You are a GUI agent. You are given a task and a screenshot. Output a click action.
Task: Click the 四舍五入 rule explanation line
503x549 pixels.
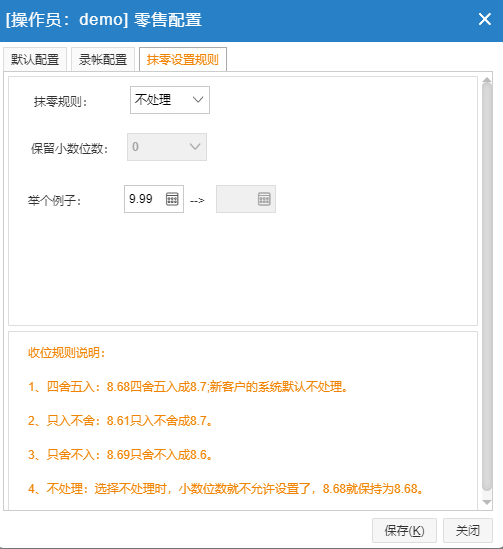pyautogui.click(x=188, y=387)
